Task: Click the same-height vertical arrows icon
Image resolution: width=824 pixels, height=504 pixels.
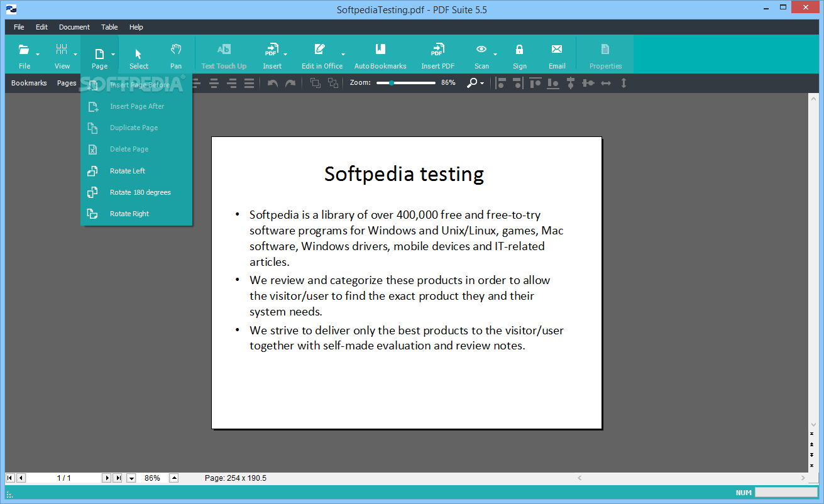Action: (x=623, y=83)
